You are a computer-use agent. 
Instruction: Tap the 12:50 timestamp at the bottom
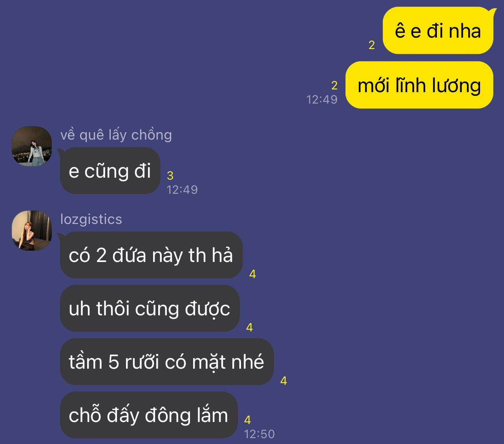(x=259, y=434)
